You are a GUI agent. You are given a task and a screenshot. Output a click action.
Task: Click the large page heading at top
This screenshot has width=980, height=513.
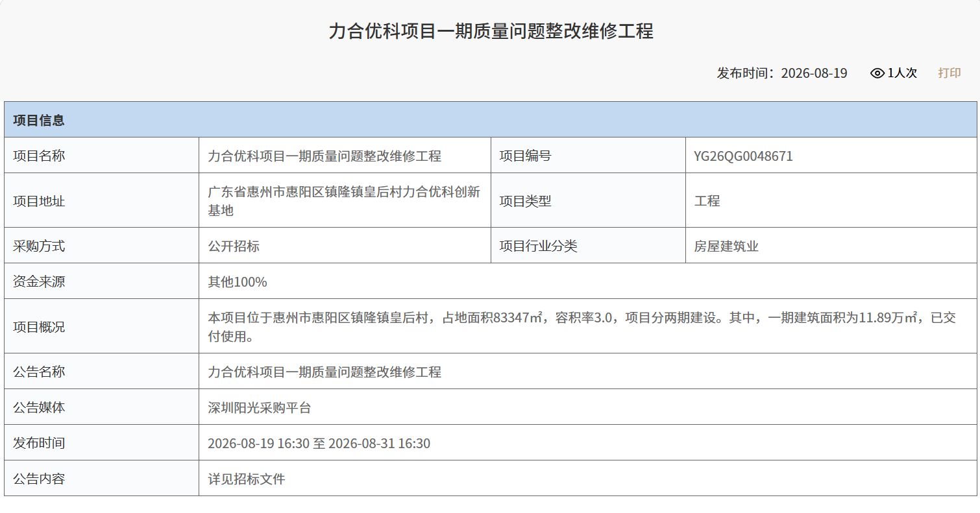click(491, 31)
